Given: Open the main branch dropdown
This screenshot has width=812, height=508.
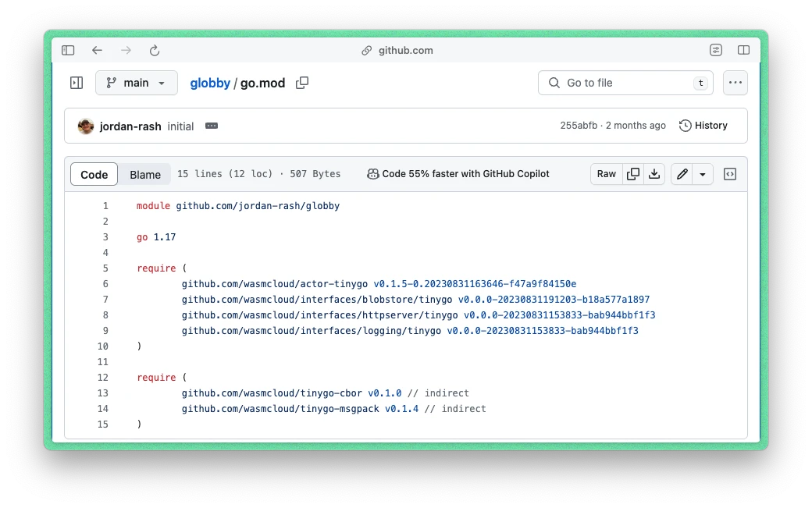Looking at the screenshot, I should 136,83.
